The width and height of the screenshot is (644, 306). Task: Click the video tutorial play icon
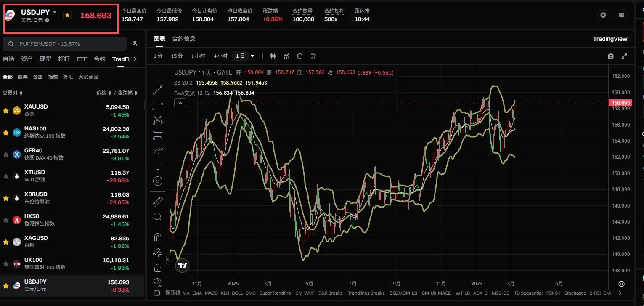tap(603, 15)
